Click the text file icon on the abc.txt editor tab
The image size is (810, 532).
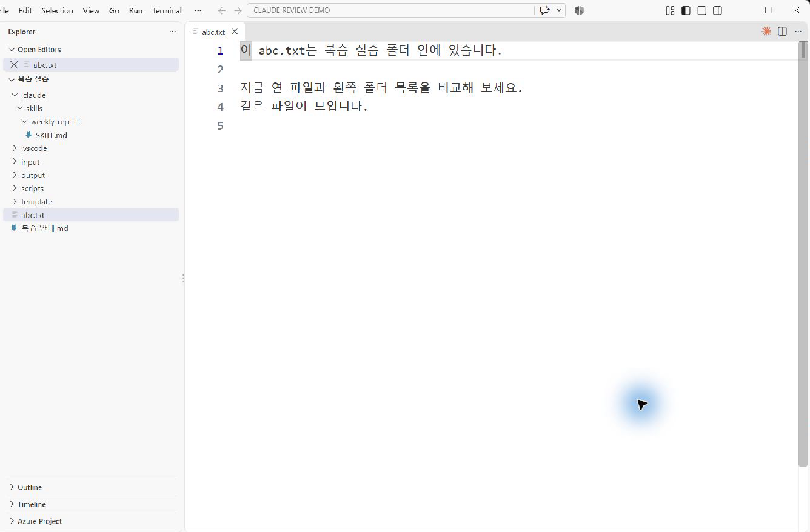pos(195,32)
